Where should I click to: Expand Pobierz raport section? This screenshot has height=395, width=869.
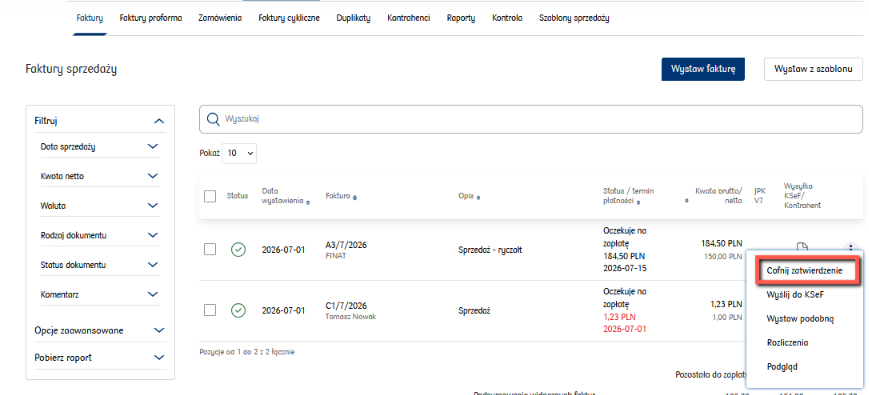(159, 357)
